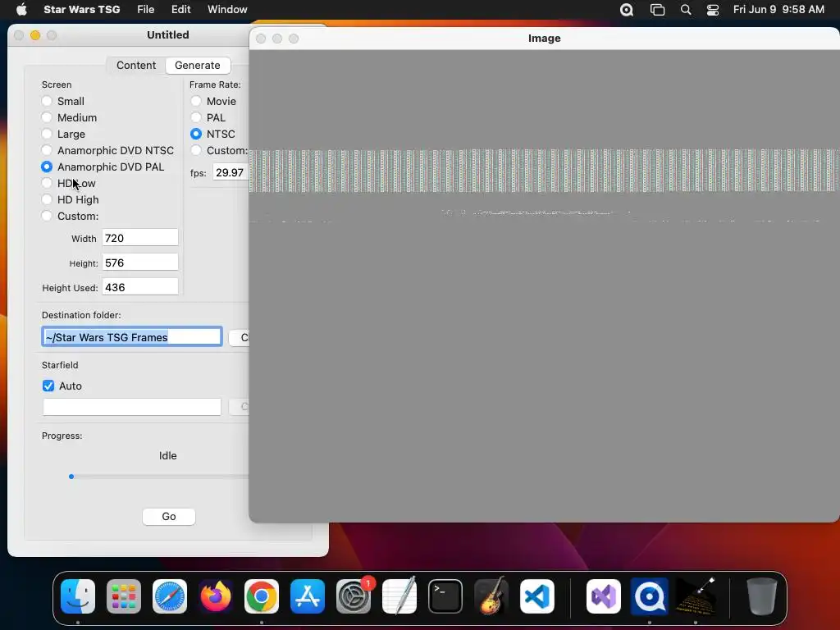Switch to the Generate tab
The image size is (840, 630).
pyautogui.click(x=198, y=66)
